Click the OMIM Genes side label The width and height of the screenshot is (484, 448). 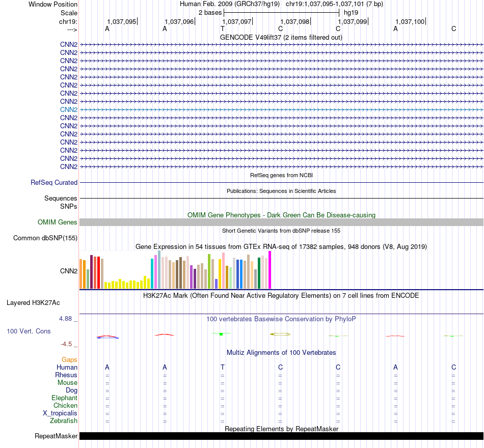(x=57, y=222)
